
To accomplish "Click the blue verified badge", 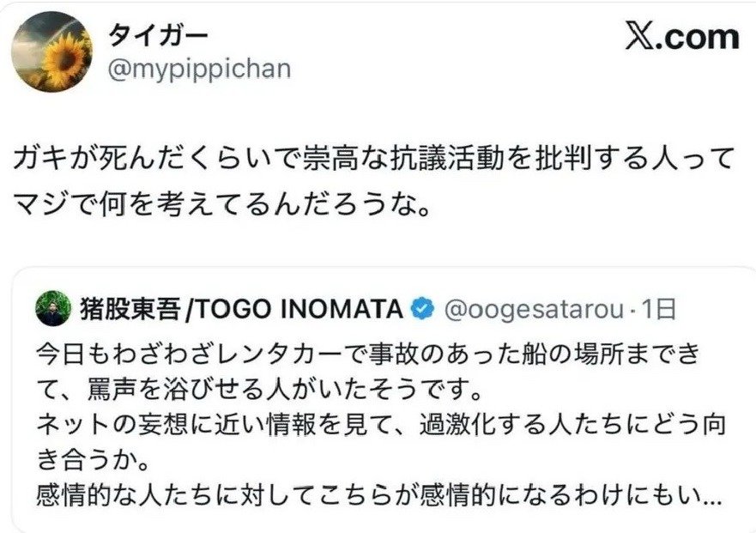I will click(x=424, y=309).
